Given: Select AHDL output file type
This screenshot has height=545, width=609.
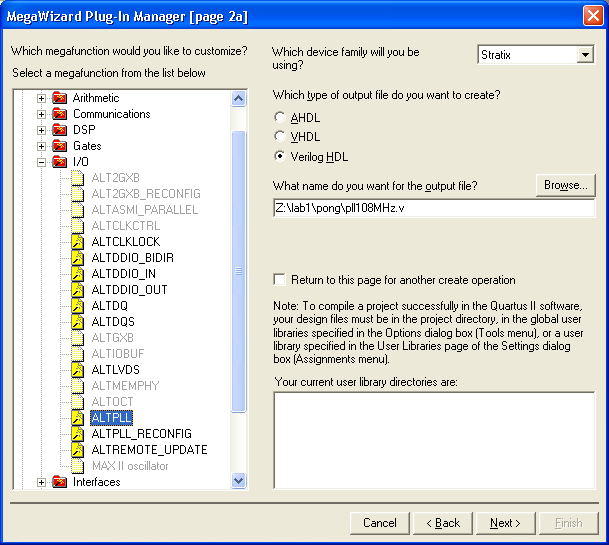Looking at the screenshot, I should (x=280, y=118).
